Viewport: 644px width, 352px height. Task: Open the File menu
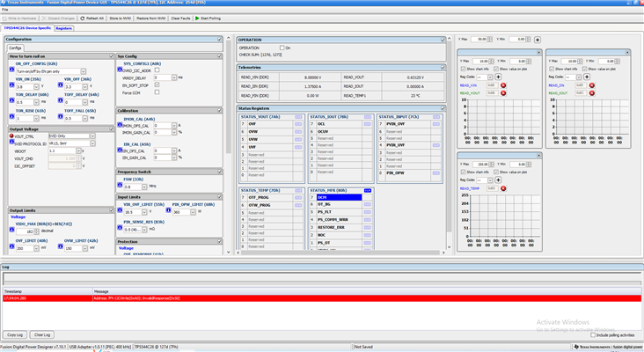pos(5,10)
